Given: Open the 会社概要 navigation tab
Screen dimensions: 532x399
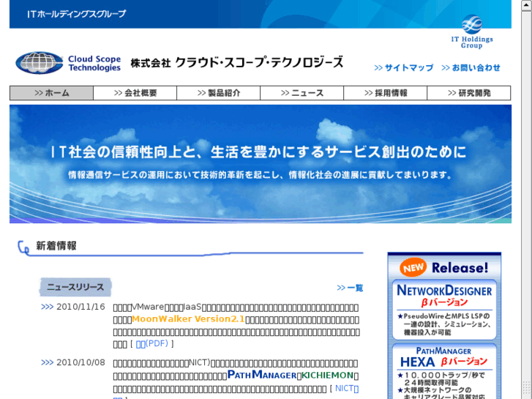Looking at the screenshot, I should coord(135,93).
